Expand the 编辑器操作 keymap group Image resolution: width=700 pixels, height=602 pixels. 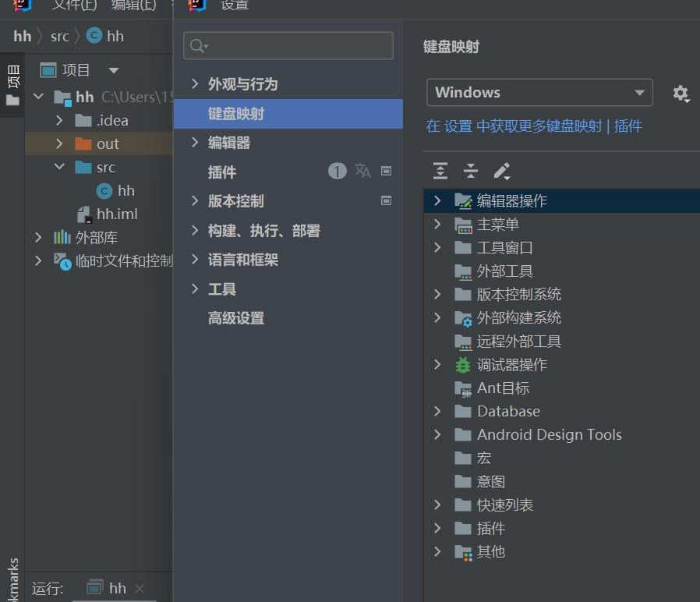click(x=437, y=200)
